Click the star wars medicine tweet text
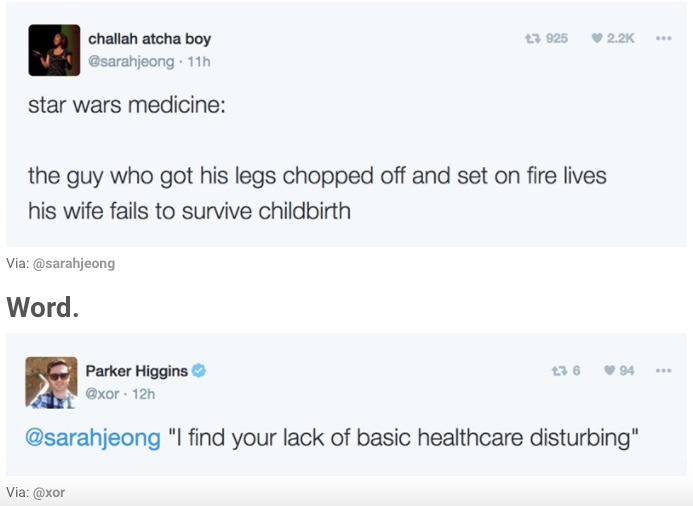This screenshot has height=506, width=693. pyautogui.click(x=316, y=177)
